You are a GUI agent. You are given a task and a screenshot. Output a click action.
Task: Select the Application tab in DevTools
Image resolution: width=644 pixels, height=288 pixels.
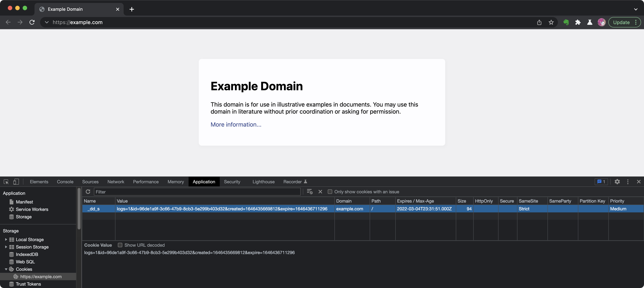pos(204,181)
